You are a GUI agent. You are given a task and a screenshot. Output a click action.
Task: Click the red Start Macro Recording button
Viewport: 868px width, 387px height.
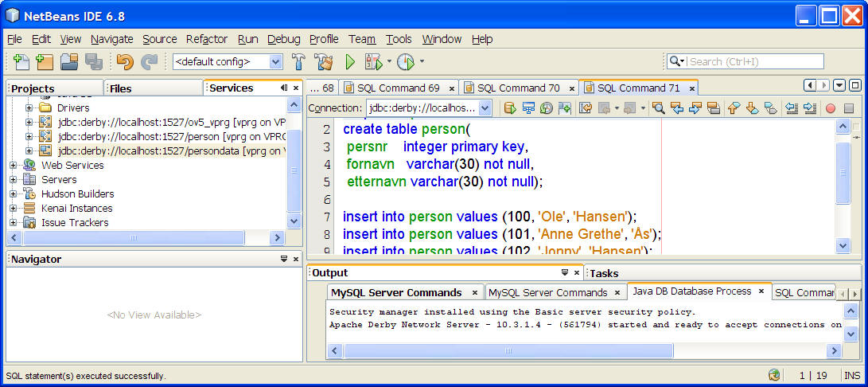831,108
